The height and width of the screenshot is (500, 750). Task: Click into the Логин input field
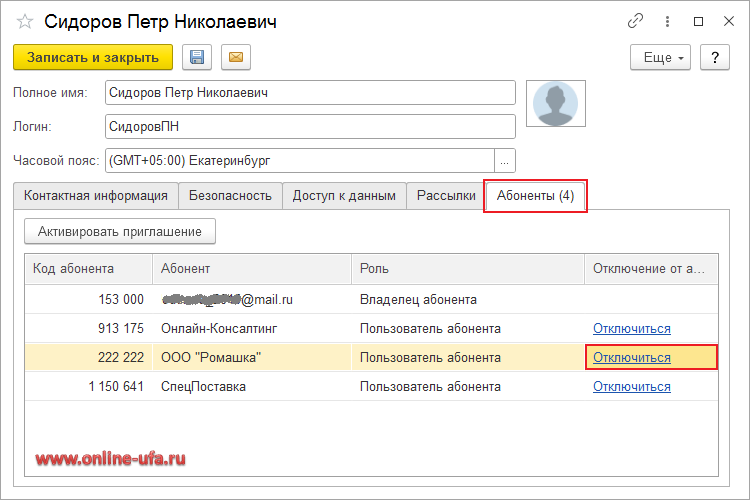click(309, 127)
